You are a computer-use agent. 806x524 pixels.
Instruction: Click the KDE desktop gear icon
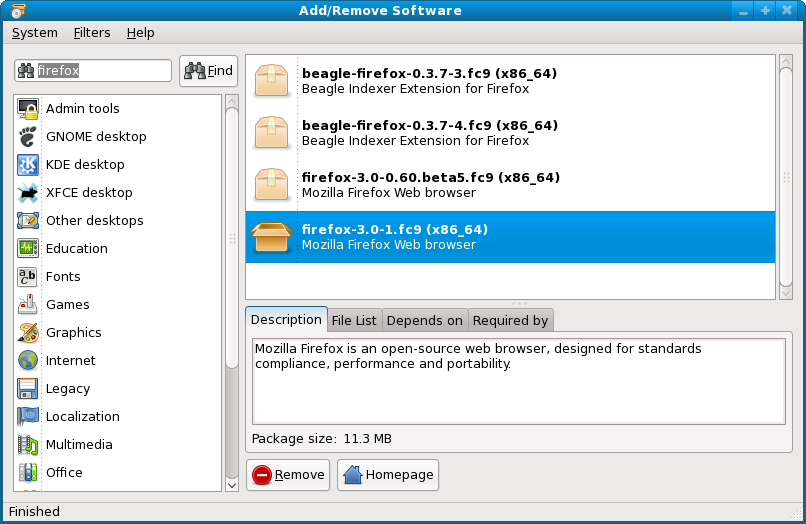coord(28,165)
